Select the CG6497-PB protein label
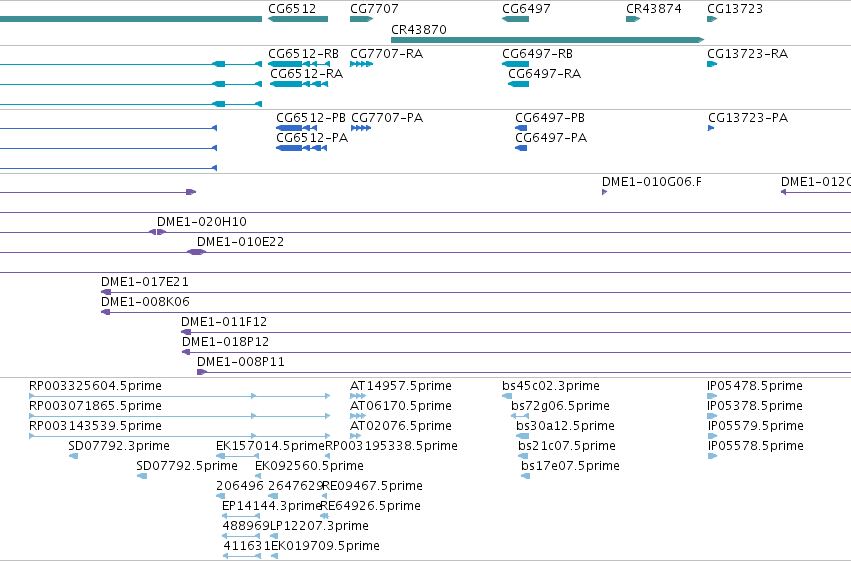851x561 pixels. (550, 118)
